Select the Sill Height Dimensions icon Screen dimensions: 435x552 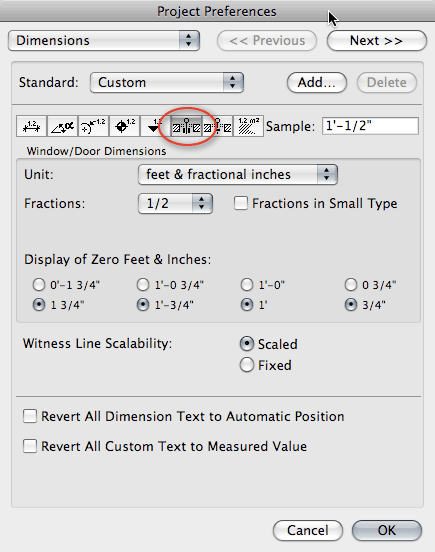pyautogui.click(x=217, y=126)
